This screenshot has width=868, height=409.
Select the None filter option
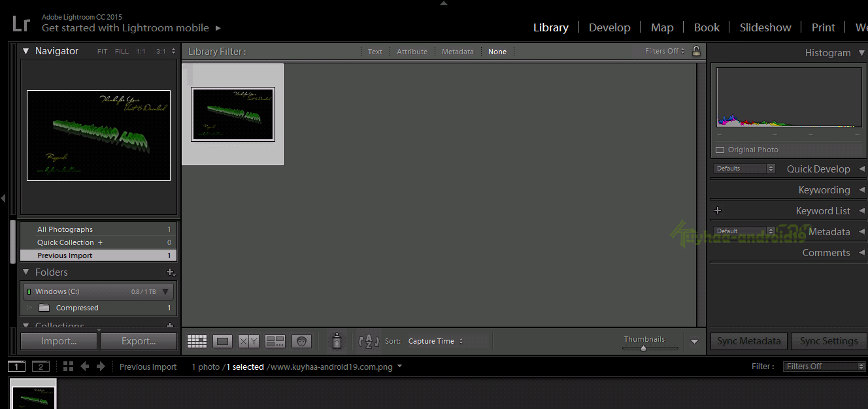[x=497, y=52]
